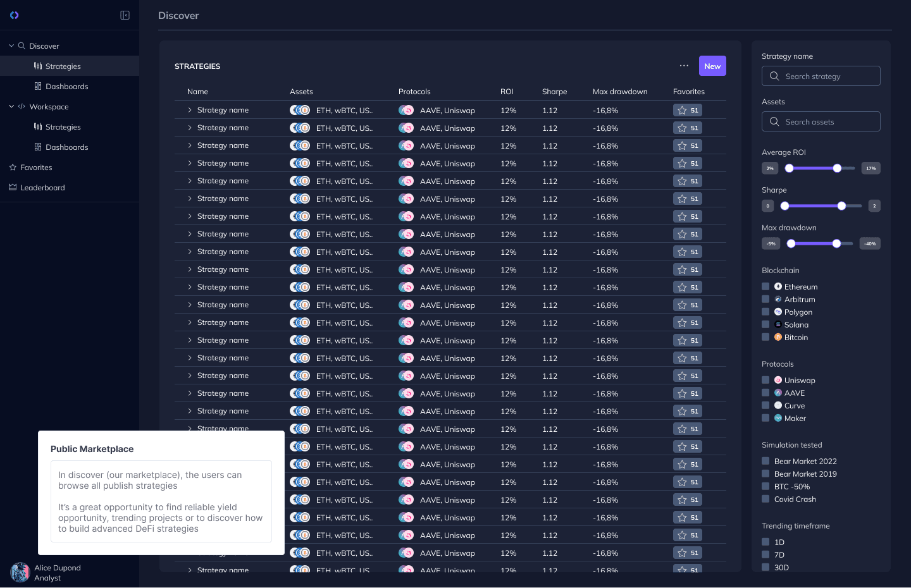Check the Solana filter box
The image size is (911, 588).
(765, 324)
